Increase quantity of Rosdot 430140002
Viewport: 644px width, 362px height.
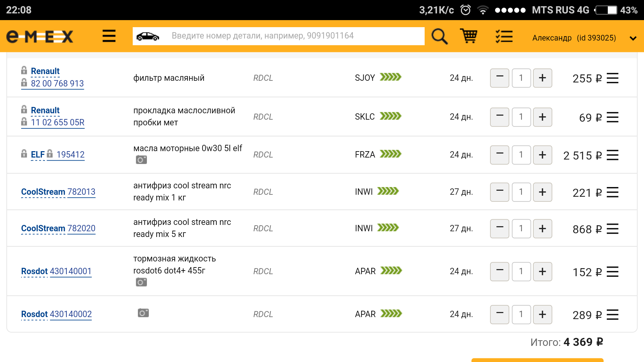(x=542, y=314)
